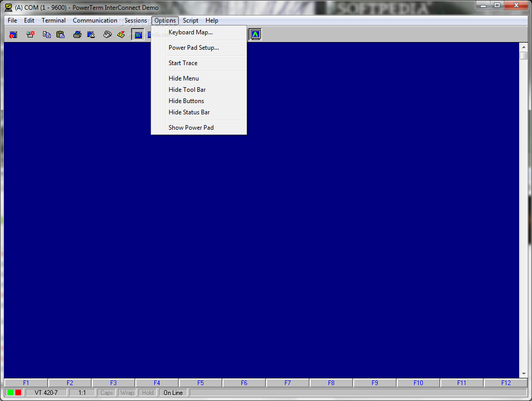This screenshot has height=401, width=532.
Task: Maximize the PowerTerm window
Action: point(497,6)
